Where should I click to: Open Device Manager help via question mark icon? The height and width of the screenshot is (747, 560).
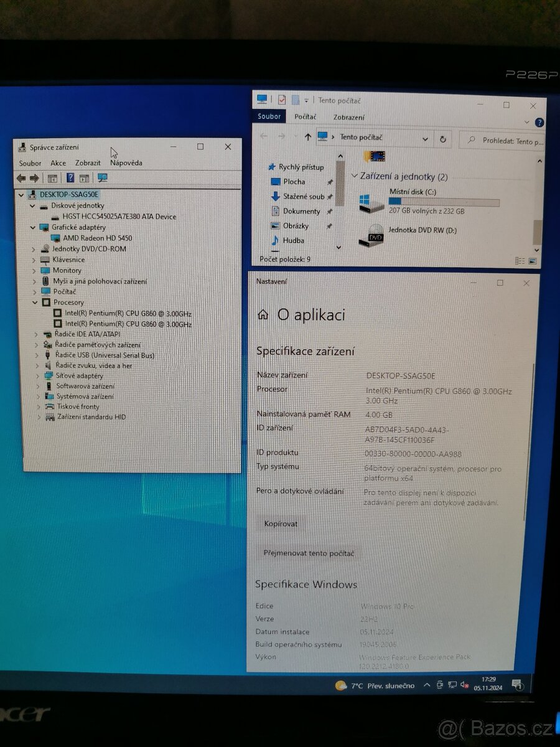click(70, 179)
